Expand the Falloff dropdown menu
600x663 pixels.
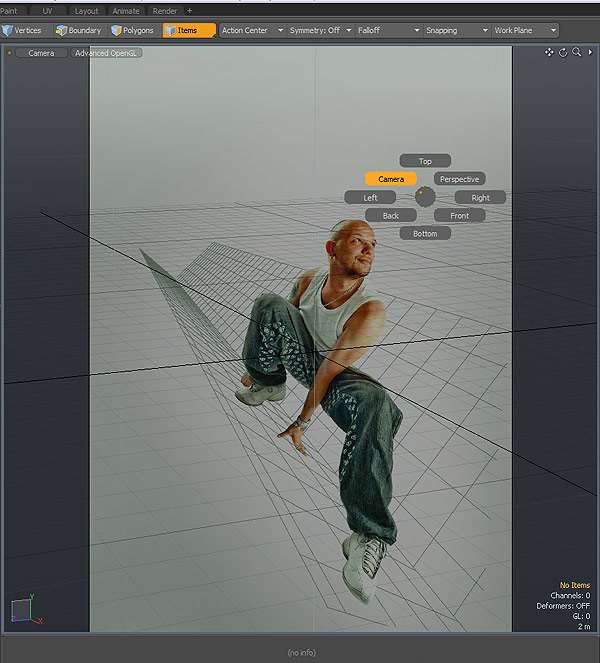tap(388, 31)
